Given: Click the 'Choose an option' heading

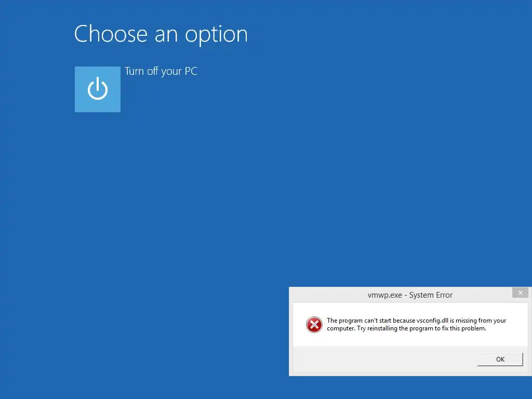Looking at the screenshot, I should point(161,34).
